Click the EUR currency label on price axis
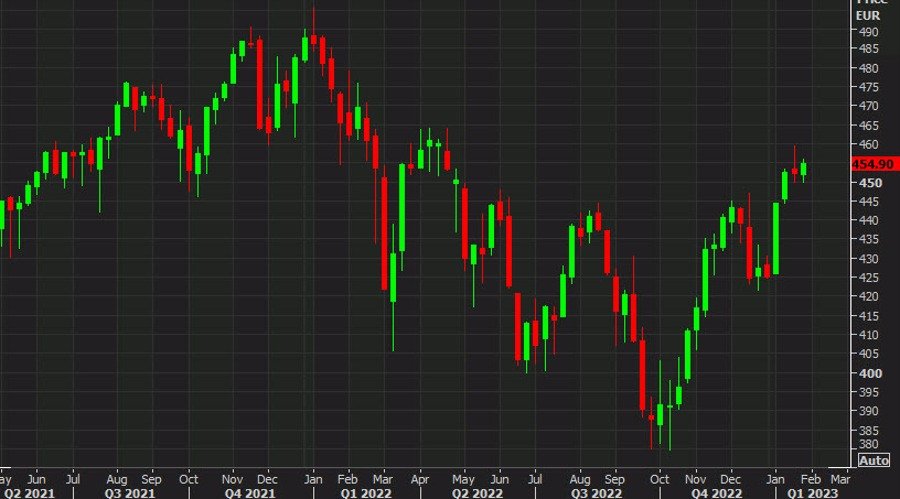This screenshot has width=900, height=499. pyautogui.click(x=866, y=13)
